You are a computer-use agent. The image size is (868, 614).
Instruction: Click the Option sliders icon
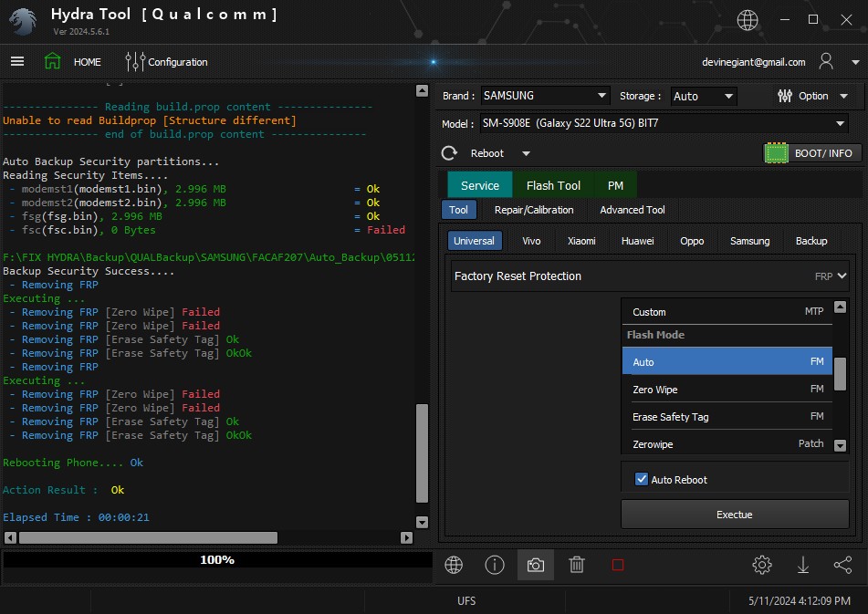[x=784, y=96]
